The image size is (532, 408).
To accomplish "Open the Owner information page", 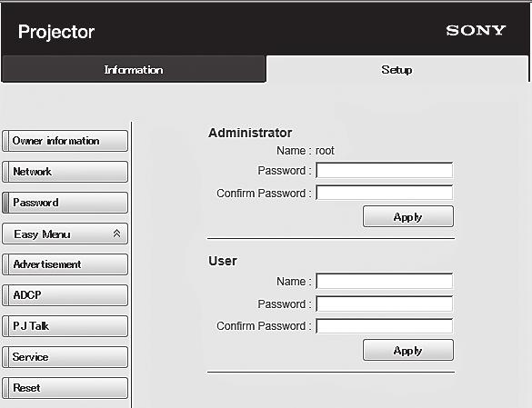I will click(x=65, y=141).
